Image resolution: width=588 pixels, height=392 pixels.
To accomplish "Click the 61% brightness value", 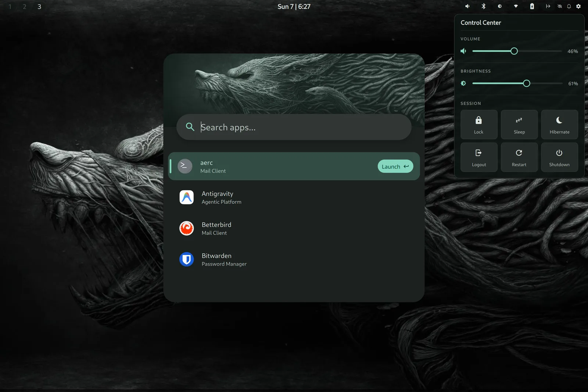I will click(x=573, y=84).
